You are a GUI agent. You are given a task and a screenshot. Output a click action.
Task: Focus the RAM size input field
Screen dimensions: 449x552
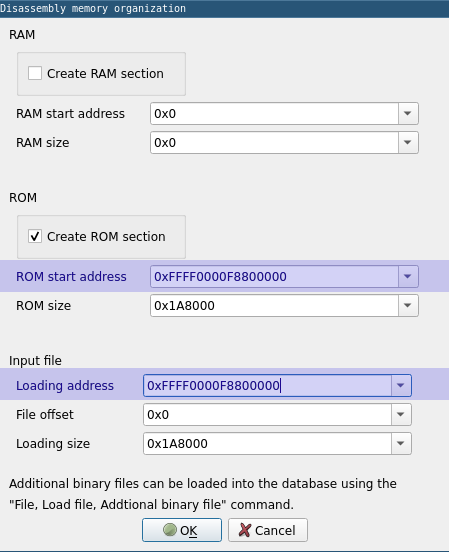click(274, 143)
